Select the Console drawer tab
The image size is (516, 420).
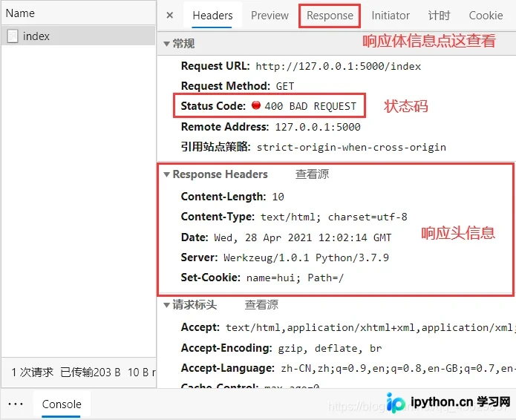click(x=62, y=404)
